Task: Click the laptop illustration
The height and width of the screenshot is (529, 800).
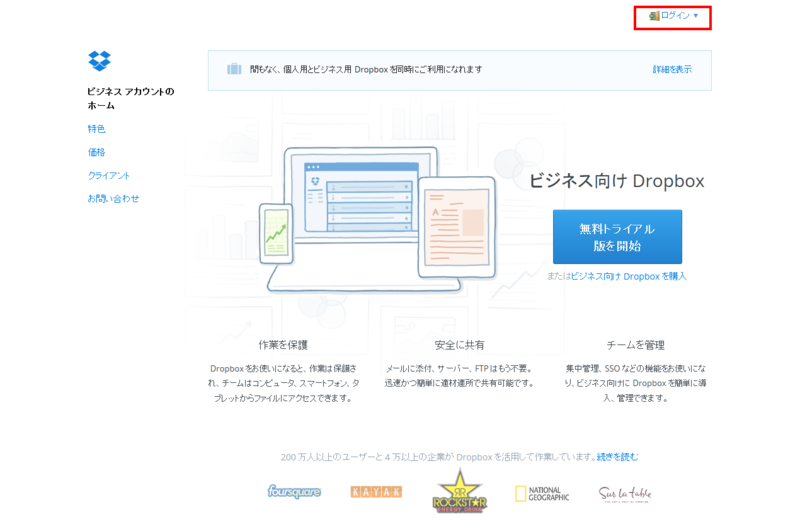Action: click(x=357, y=219)
